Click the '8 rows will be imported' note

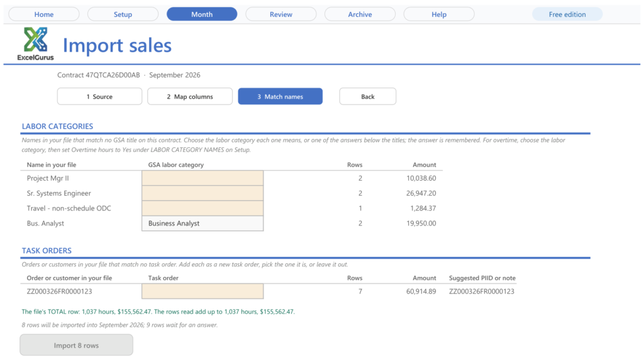(x=119, y=325)
